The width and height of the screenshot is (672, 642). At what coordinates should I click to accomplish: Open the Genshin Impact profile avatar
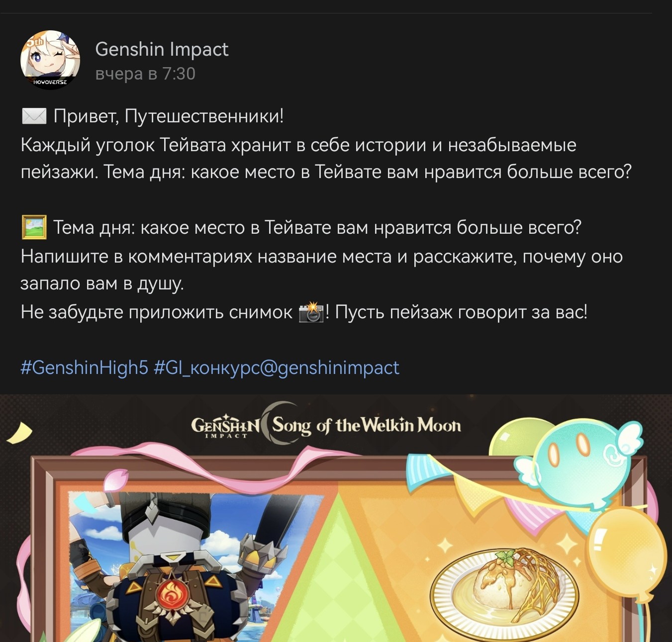(x=50, y=60)
